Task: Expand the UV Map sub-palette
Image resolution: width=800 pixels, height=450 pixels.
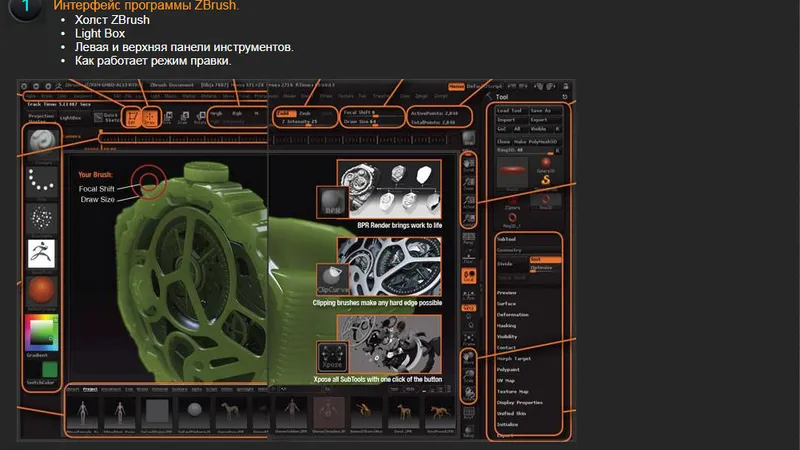Action: (506, 381)
